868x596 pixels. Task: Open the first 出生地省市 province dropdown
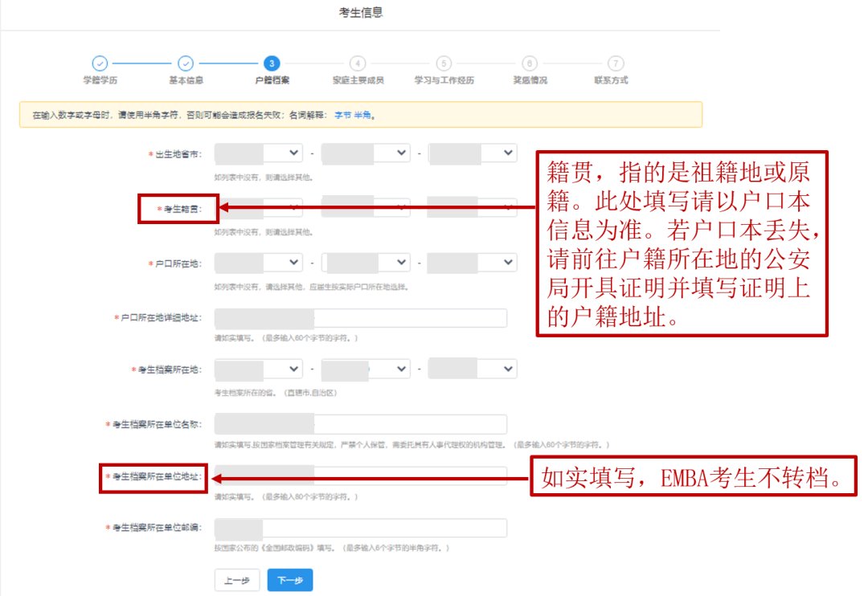point(259,153)
